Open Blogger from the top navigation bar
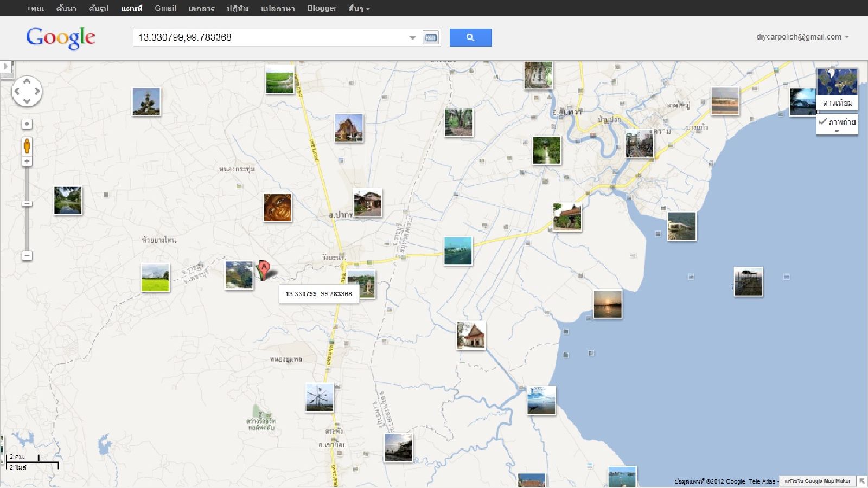Viewport: 868px width, 488px height. coord(322,8)
